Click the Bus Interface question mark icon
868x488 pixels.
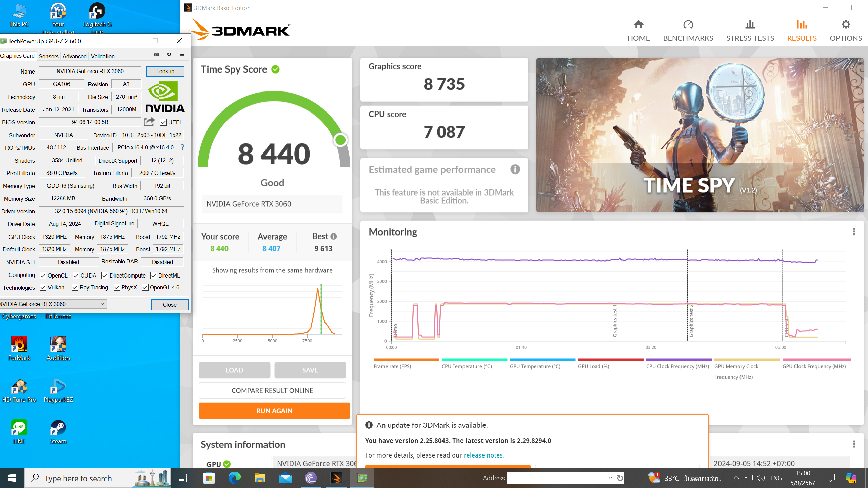182,147
